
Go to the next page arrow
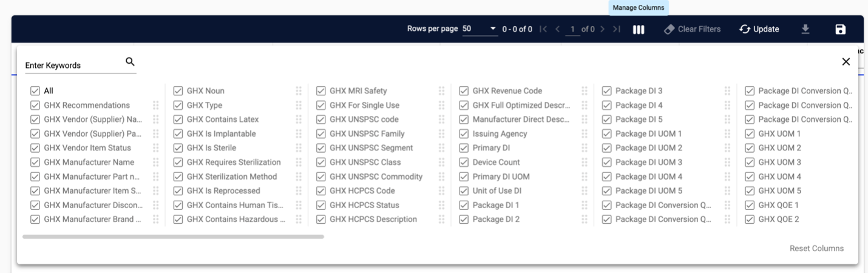point(602,29)
